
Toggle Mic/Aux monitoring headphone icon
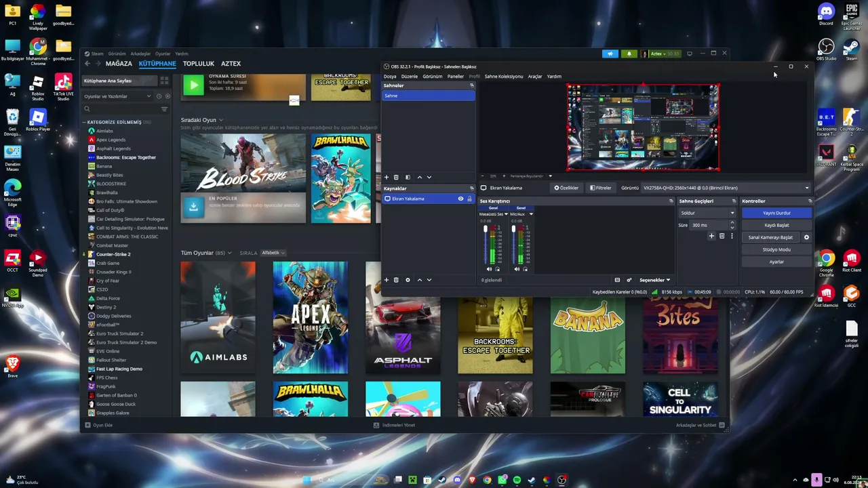click(x=525, y=269)
